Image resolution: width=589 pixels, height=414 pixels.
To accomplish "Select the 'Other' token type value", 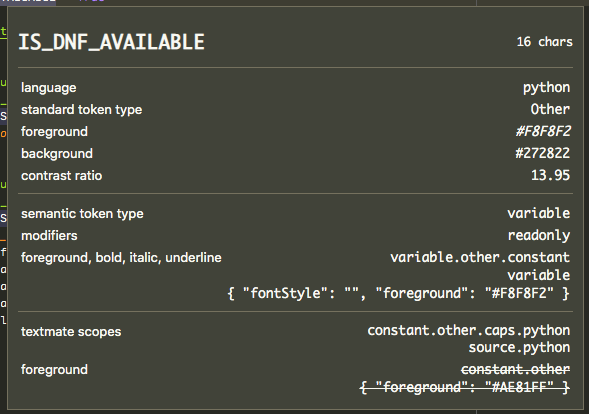I will click(550, 109).
